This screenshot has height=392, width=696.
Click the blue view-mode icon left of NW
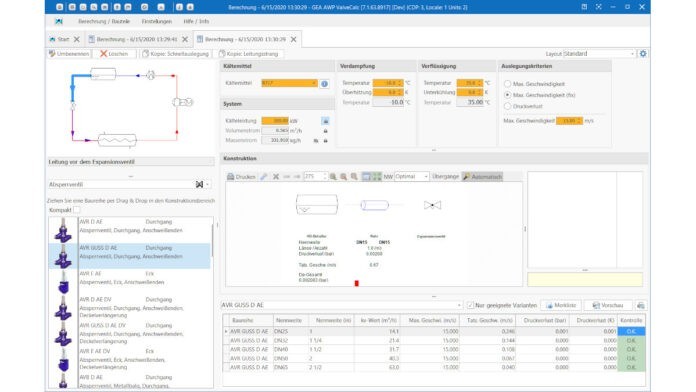point(366,177)
